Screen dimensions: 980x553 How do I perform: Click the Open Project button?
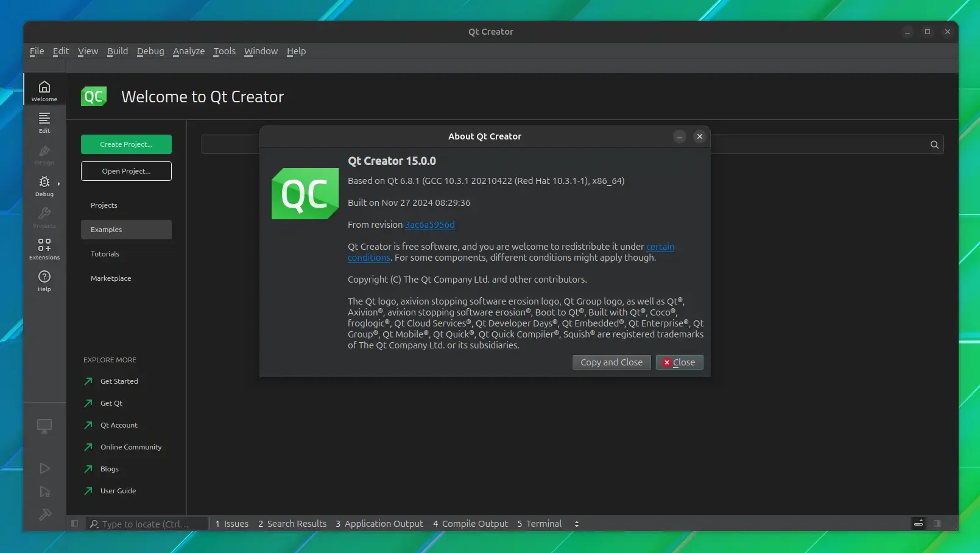point(126,171)
